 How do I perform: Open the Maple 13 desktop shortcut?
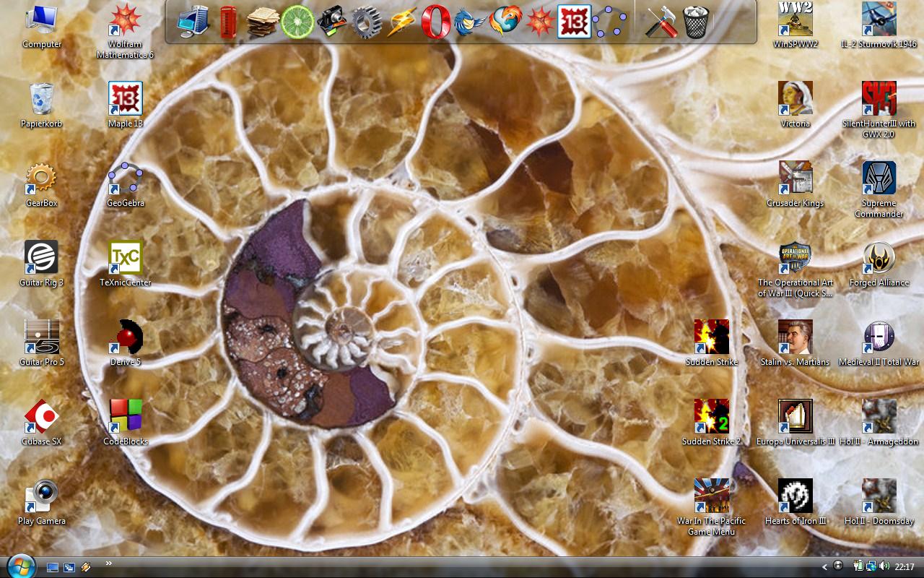tap(126, 105)
